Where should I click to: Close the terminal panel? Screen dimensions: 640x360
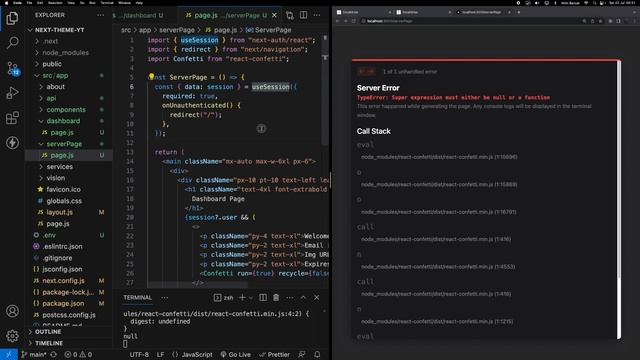pyautogui.click(x=316, y=298)
